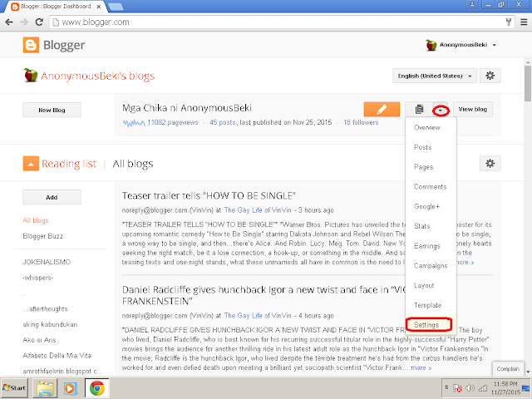
Task: Open the 45 posts link
Action: [x=222, y=122]
